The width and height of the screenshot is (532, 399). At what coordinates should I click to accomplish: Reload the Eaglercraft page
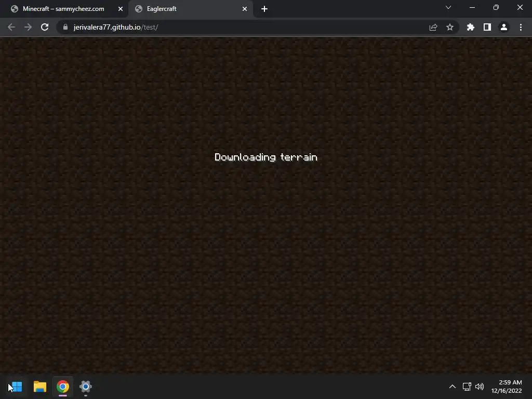45,27
